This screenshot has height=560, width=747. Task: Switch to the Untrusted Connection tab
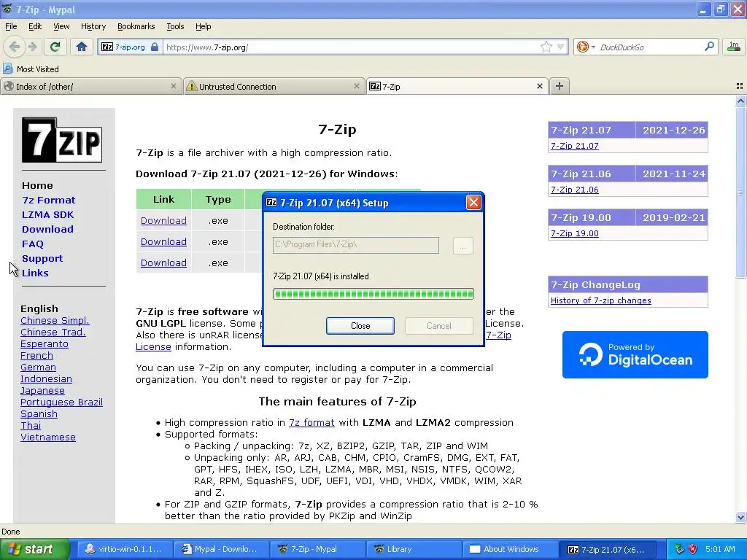(x=274, y=86)
